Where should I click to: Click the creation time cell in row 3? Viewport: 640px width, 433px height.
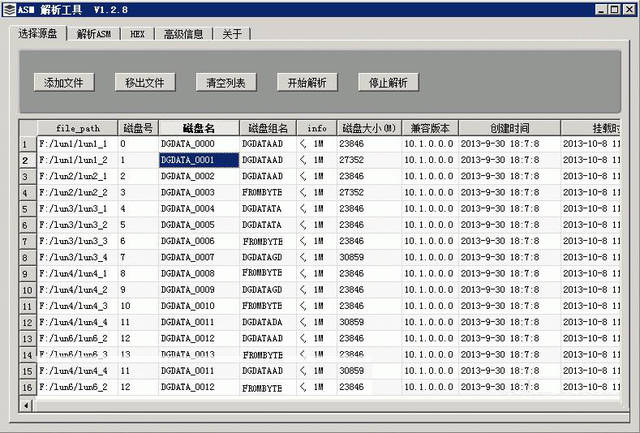pyautogui.click(x=509, y=176)
